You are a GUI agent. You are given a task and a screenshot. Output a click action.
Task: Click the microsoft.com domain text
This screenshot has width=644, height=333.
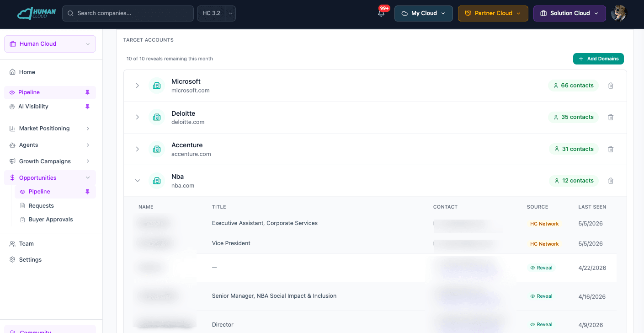tap(191, 91)
